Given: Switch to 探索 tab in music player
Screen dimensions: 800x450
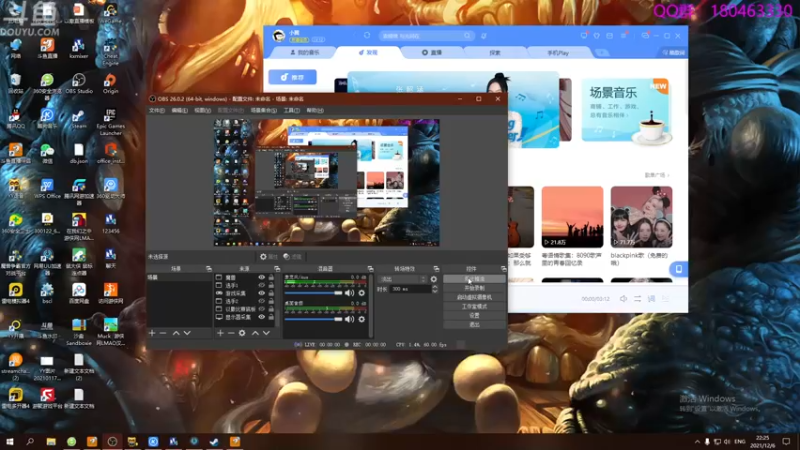Looking at the screenshot, I should [495, 53].
